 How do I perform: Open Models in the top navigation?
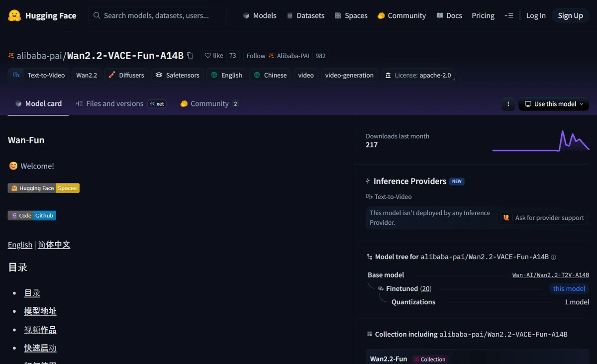click(259, 15)
